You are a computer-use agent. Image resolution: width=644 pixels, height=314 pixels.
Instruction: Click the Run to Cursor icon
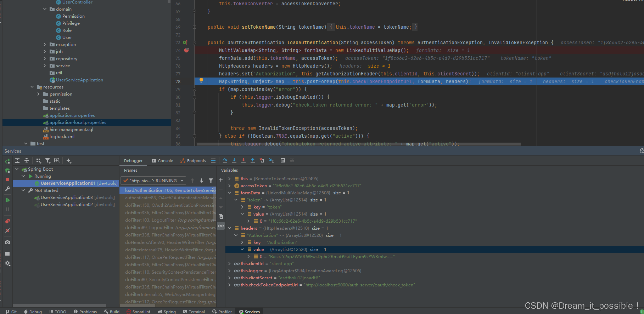pyautogui.click(x=271, y=160)
